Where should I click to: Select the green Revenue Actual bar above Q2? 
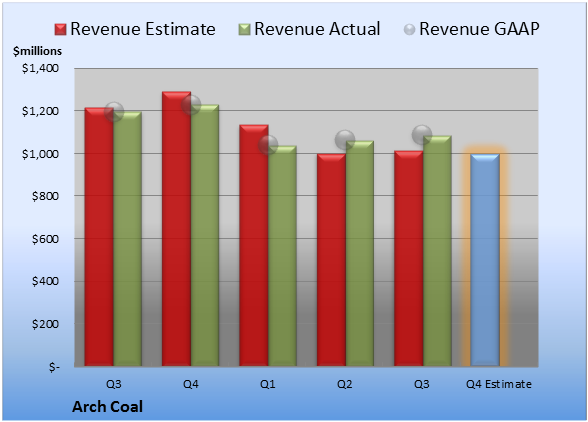pyautogui.click(x=360, y=253)
